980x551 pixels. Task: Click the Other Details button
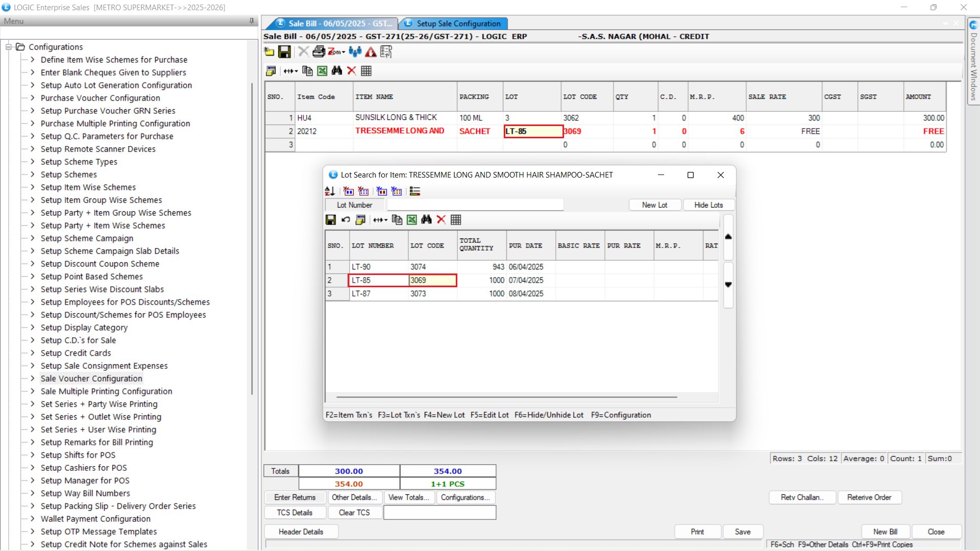(354, 497)
